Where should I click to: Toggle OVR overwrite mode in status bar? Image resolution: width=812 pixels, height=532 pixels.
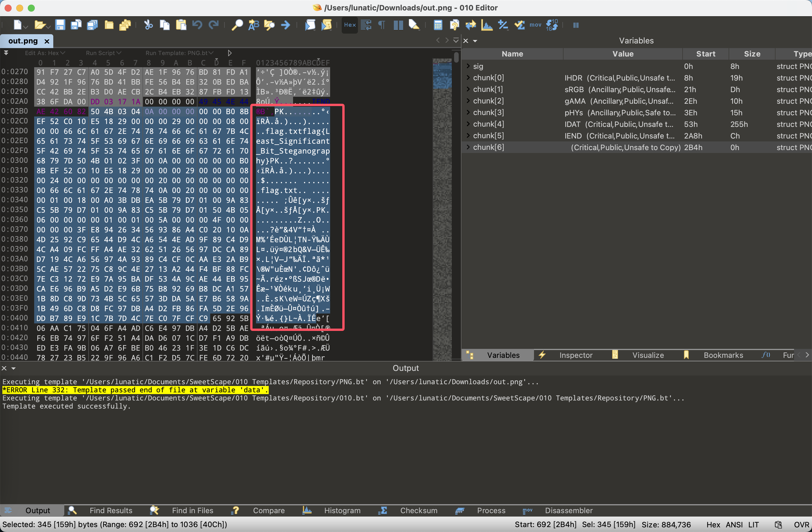(x=801, y=524)
